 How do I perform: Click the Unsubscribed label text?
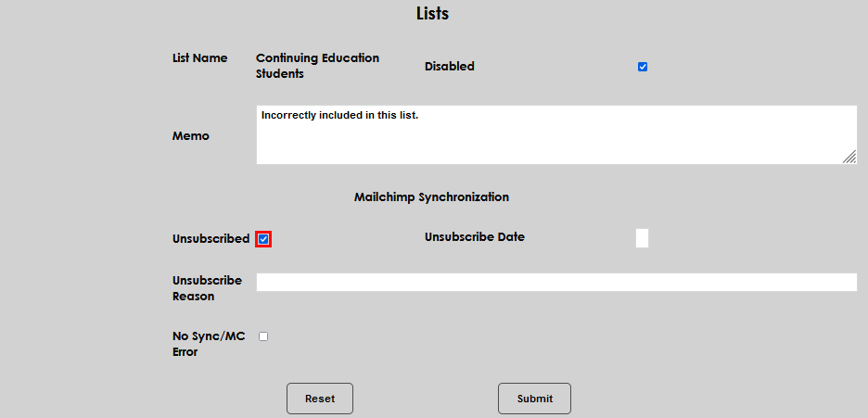click(x=211, y=239)
